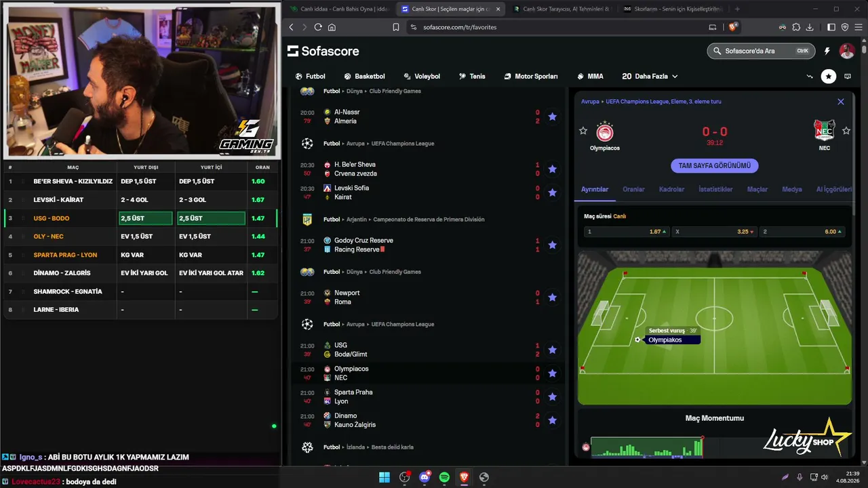This screenshot has width=868, height=488.
Task: Open the Sofascore user profile avatar
Action: coord(847,51)
